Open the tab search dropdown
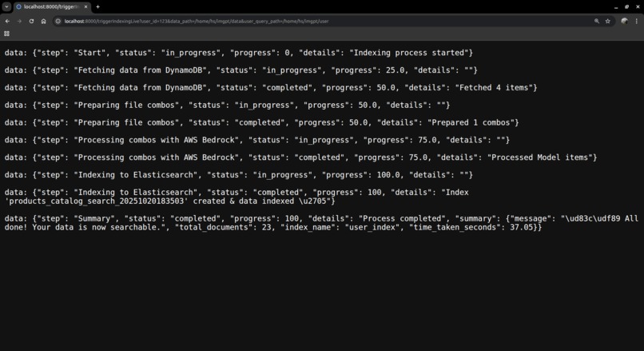 click(6, 6)
